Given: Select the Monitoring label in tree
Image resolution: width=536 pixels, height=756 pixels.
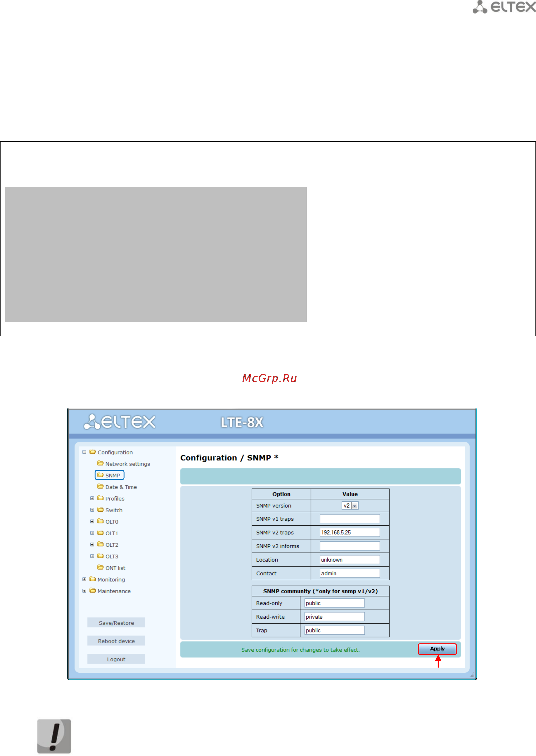Looking at the screenshot, I should point(111,579).
